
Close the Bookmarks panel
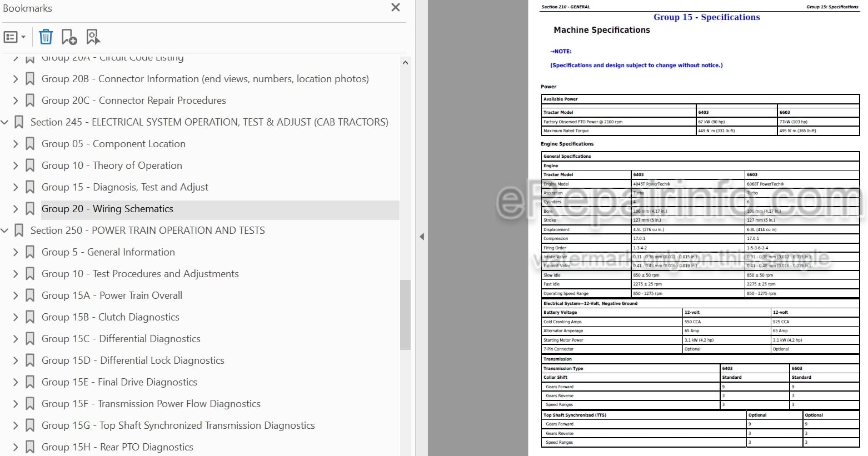[396, 7]
